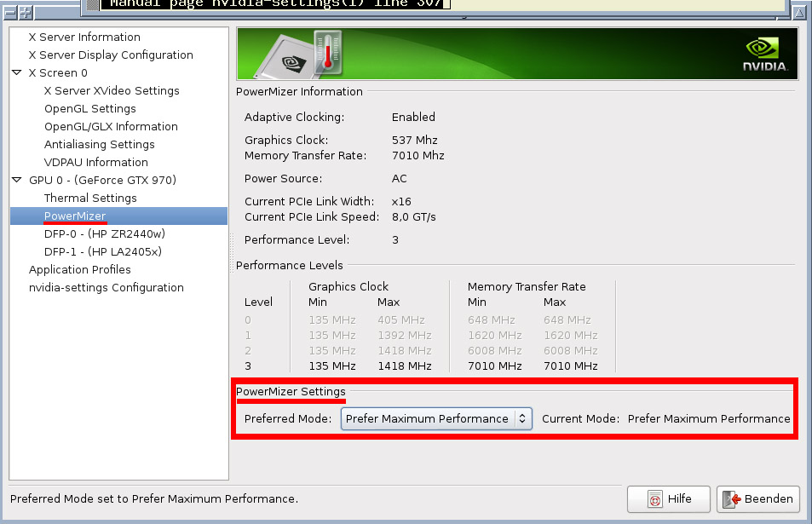Select GPU 0 - (GeForce GTX 970)
This screenshot has height=524, width=812.
coord(102,180)
